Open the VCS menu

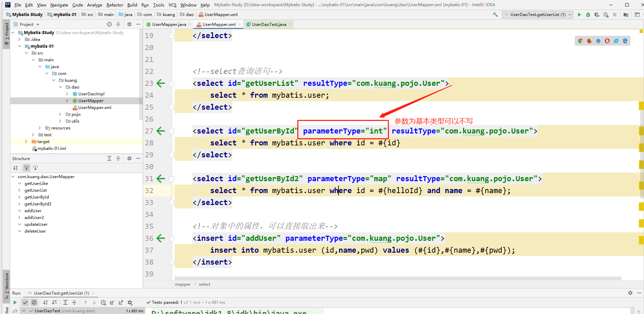coord(172,5)
